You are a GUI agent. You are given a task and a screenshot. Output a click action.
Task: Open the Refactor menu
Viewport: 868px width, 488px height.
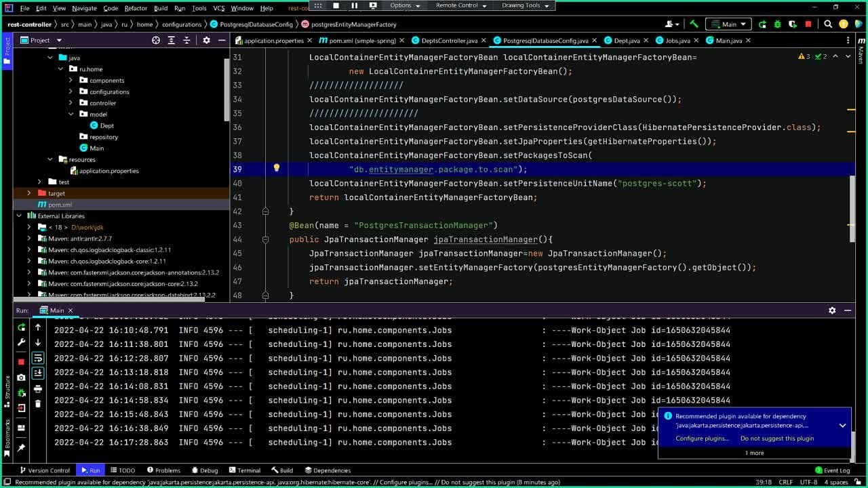136,8
